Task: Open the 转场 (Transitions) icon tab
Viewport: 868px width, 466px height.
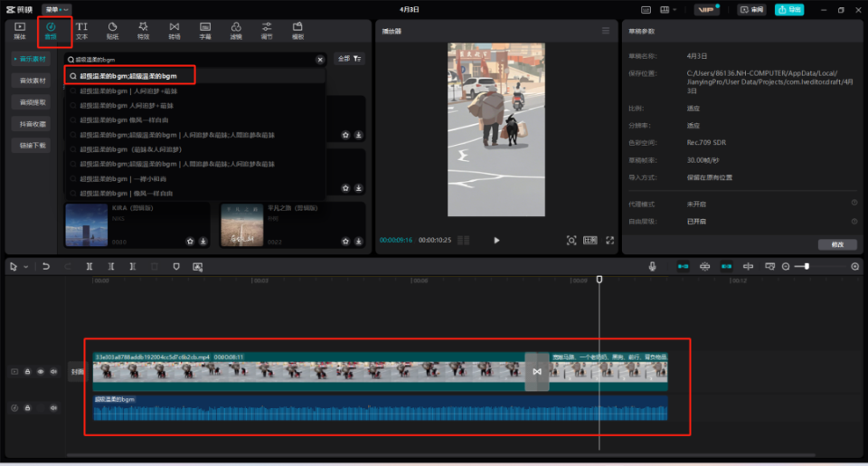Action: [x=174, y=32]
